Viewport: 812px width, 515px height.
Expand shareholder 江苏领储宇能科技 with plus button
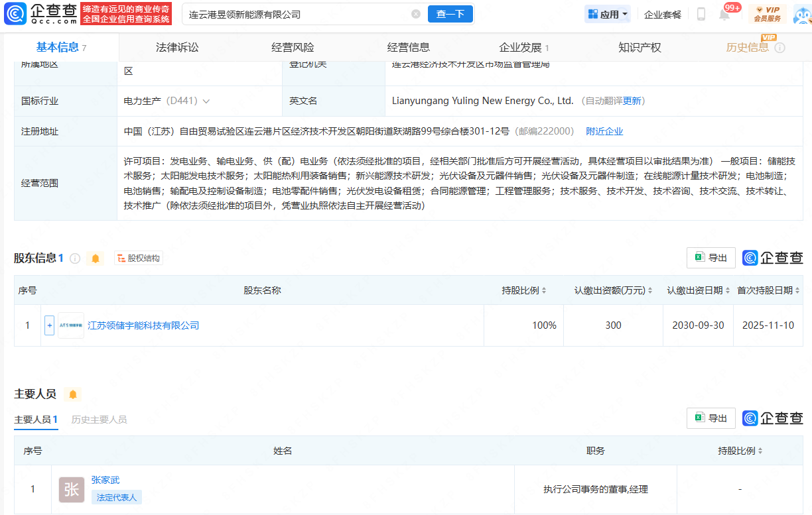pos(49,325)
